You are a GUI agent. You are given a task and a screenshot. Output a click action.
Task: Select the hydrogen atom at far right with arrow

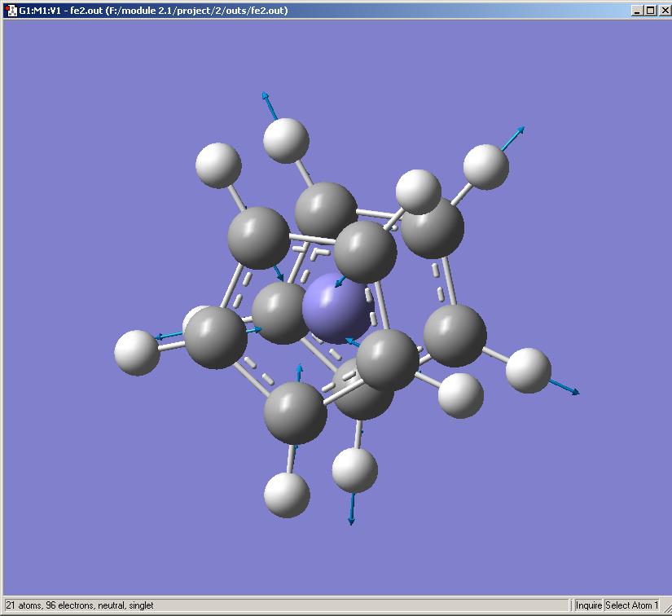pyautogui.click(x=529, y=371)
